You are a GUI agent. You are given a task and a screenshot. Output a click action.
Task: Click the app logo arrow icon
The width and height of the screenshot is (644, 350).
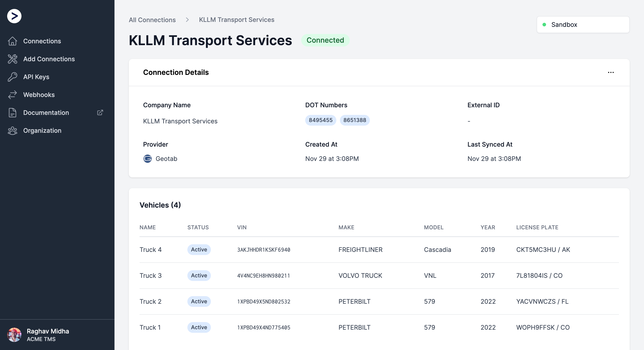coord(14,16)
